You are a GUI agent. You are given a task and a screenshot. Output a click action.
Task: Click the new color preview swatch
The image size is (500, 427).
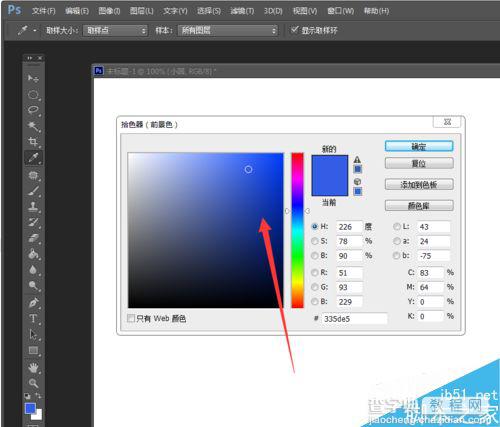pyautogui.click(x=330, y=166)
